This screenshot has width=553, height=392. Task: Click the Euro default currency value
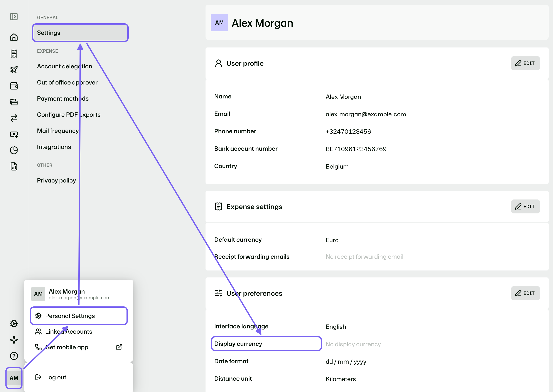(x=332, y=240)
